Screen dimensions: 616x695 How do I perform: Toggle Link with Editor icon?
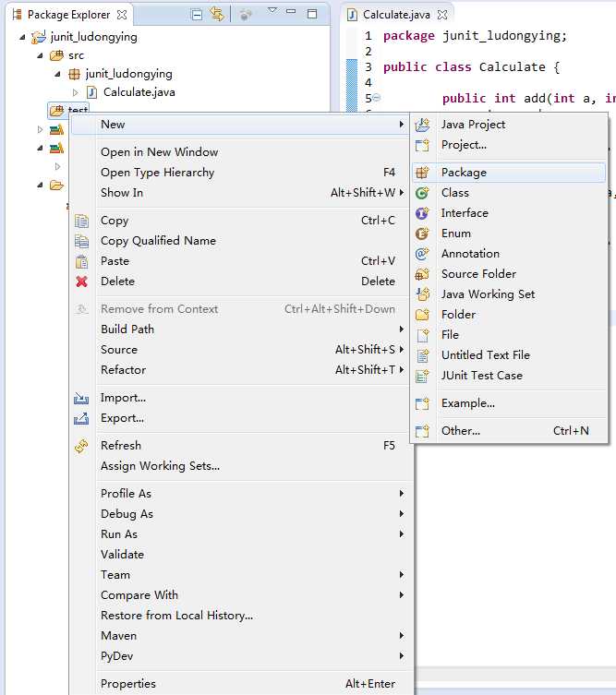217,14
